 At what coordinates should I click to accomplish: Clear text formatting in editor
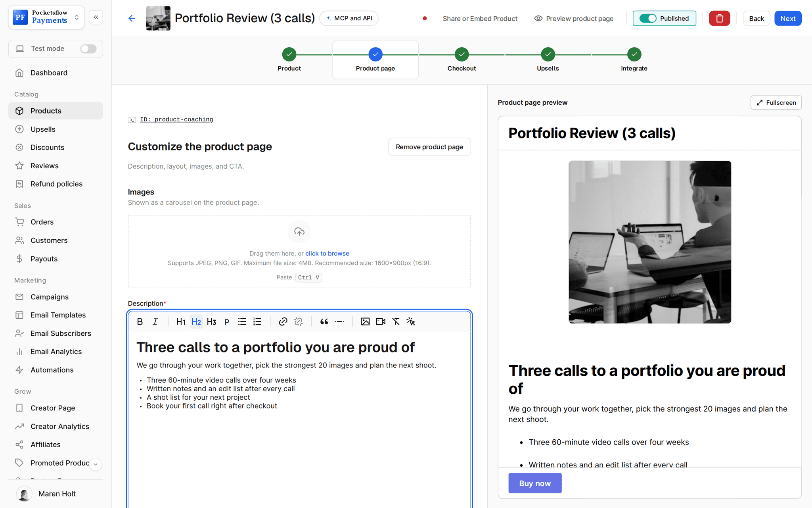tap(396, 321)
